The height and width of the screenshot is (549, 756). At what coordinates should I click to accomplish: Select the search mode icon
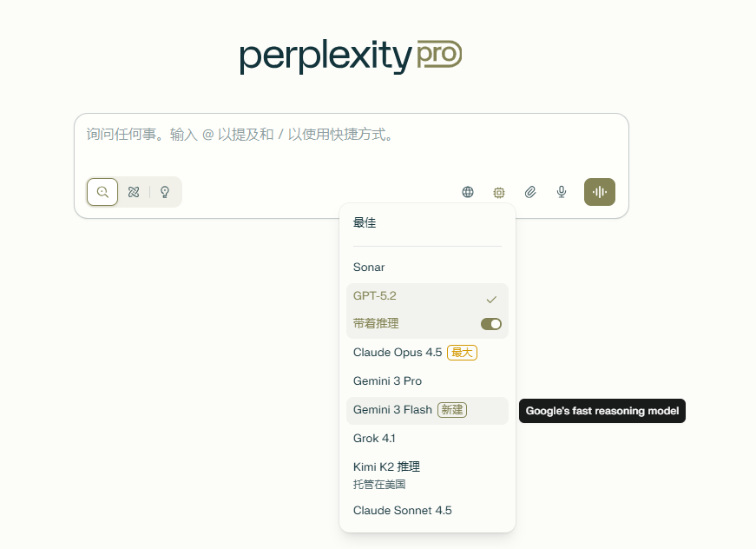(102, 192)
